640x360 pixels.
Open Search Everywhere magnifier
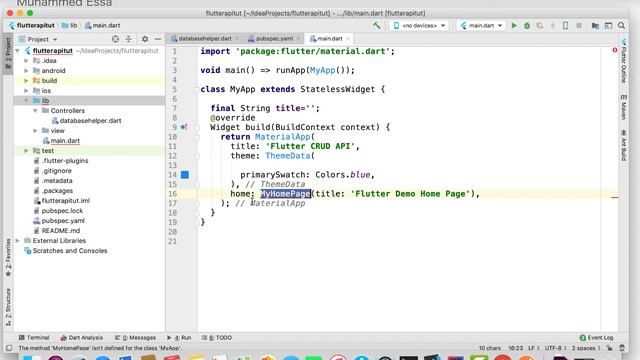click(x=621, y=25)
